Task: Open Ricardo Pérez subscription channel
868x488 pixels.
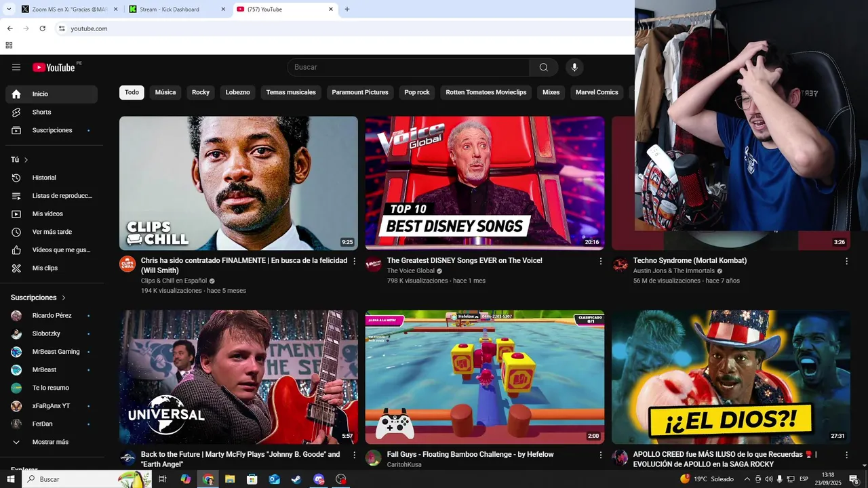Action: click(52, 316)
